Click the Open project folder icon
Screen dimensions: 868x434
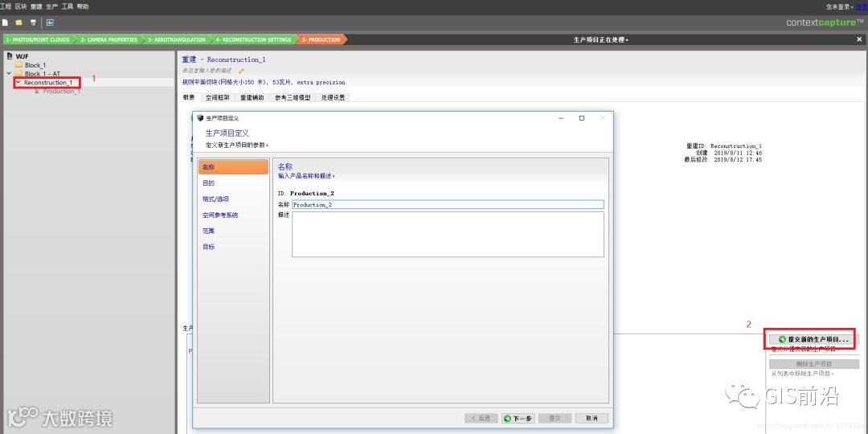coord(18,23)
